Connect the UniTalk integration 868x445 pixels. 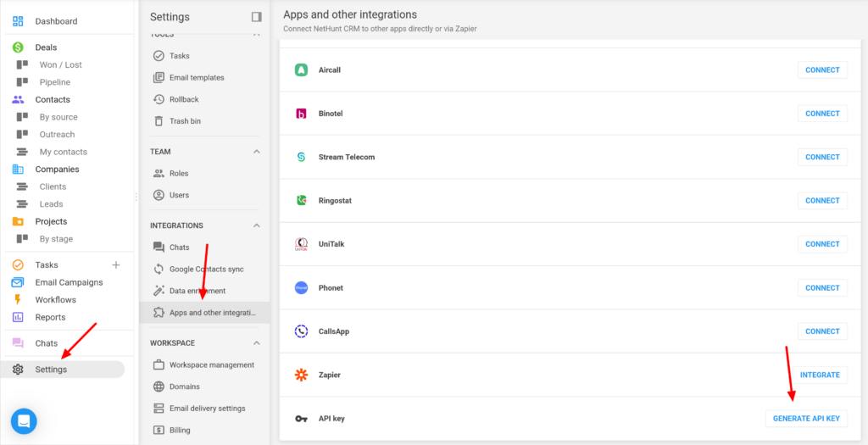click(x=822, y=244)
